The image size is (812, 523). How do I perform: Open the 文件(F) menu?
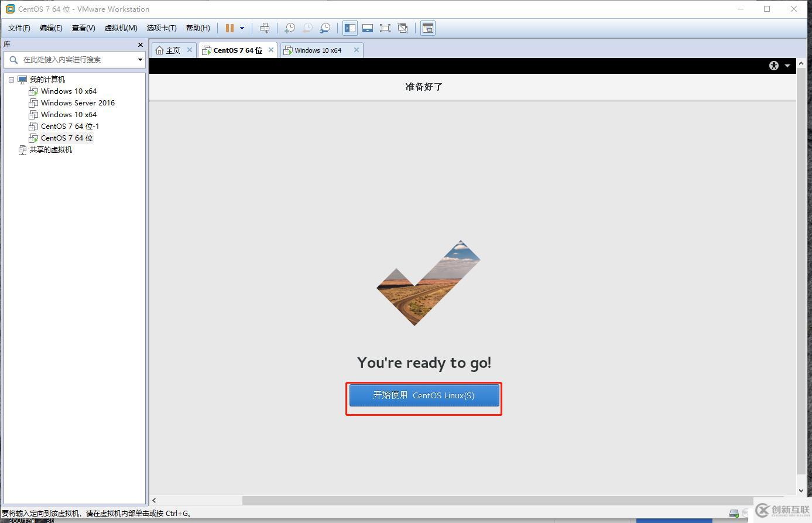(x=19, y=28)
